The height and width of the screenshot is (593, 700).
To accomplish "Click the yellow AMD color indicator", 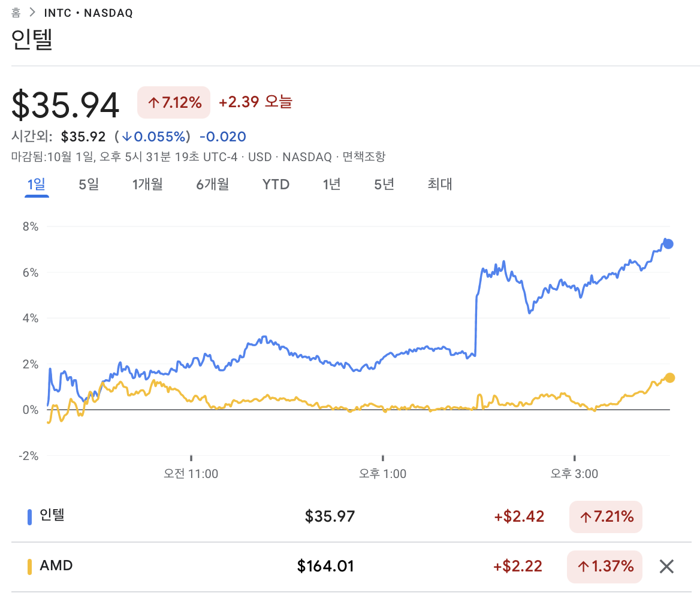I will [x=30, y=567].
